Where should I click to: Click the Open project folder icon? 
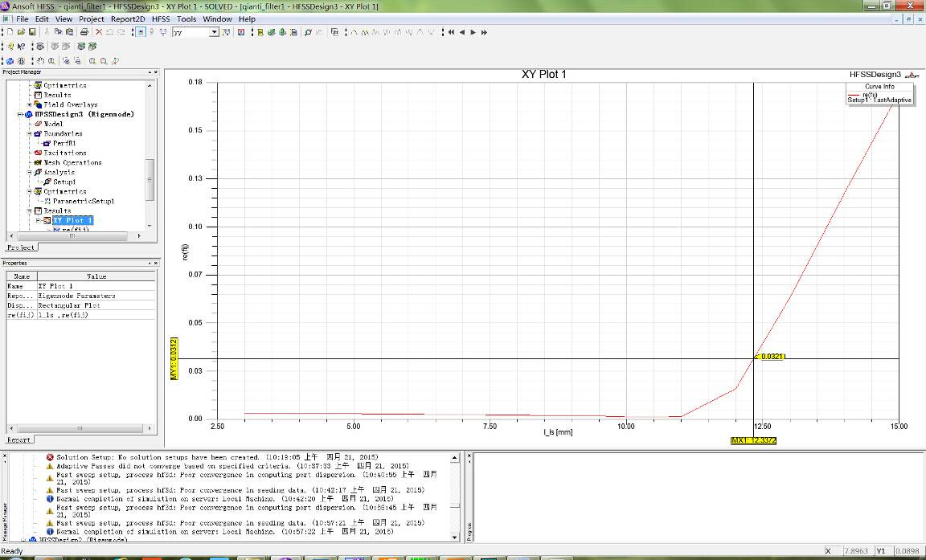pos(21,32)
